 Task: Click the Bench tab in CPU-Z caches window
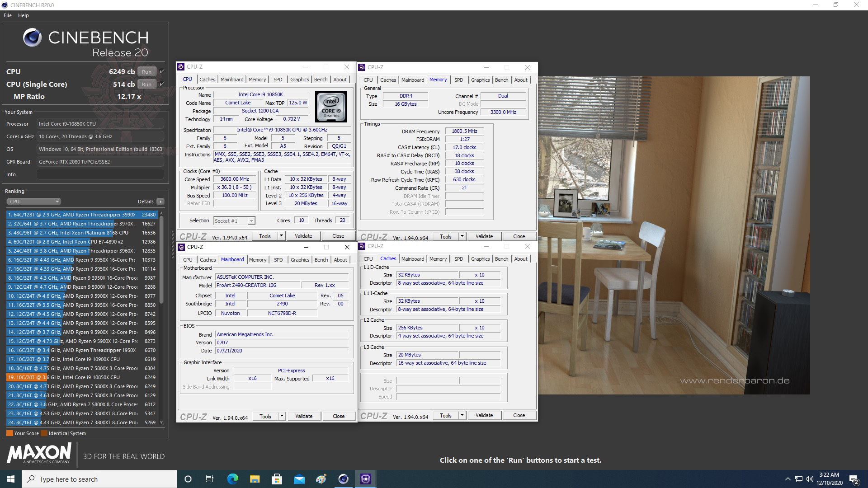(502, 258)
